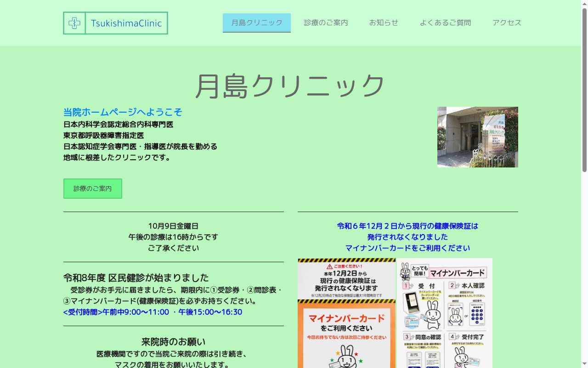This screenshot has height=368, width=588.
Task: Click the 令和8年度 区民健診が始まりました heading
Action: 136,278
